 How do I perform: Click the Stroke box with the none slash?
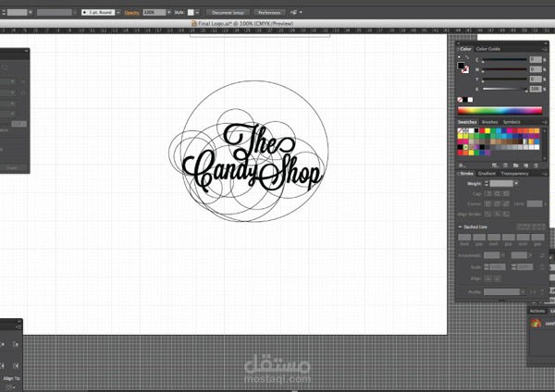coord(465,69)
